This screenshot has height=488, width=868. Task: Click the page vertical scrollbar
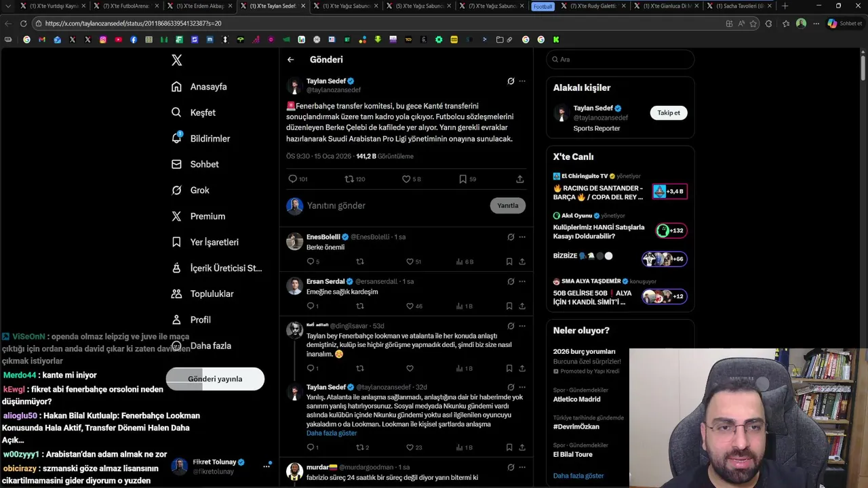tap(863, 68)
